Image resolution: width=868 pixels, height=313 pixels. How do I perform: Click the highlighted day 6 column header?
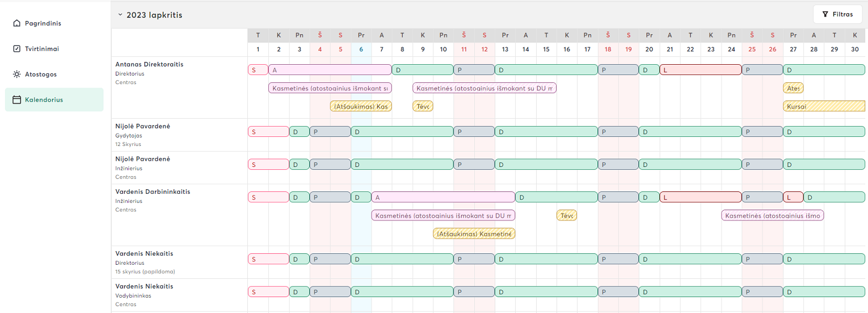point(361,49)
